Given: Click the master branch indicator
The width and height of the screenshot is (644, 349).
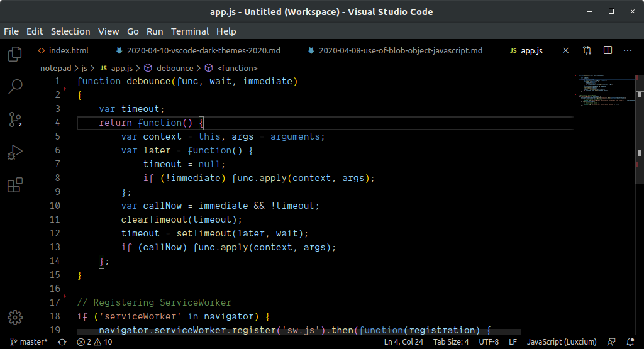Looking at the screenshot, I should coord(29,342).
